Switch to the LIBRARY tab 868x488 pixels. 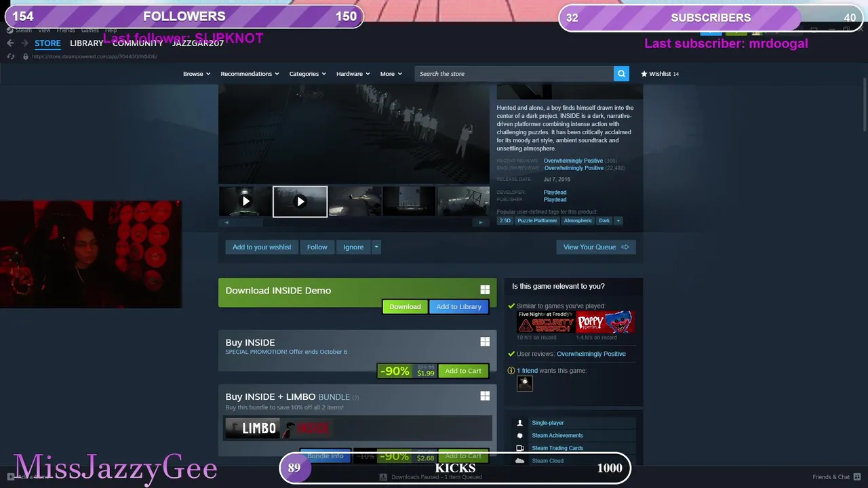87,43
